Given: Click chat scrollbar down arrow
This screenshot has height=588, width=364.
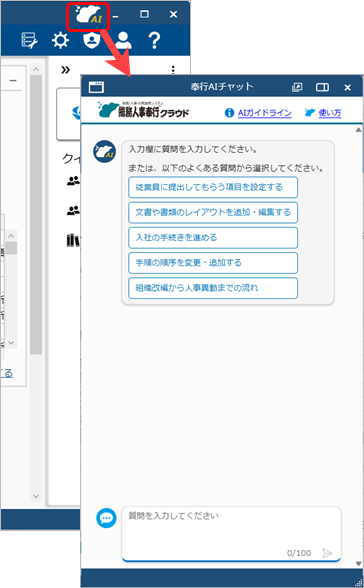Looking at the screenshot, I should (358, 564).
